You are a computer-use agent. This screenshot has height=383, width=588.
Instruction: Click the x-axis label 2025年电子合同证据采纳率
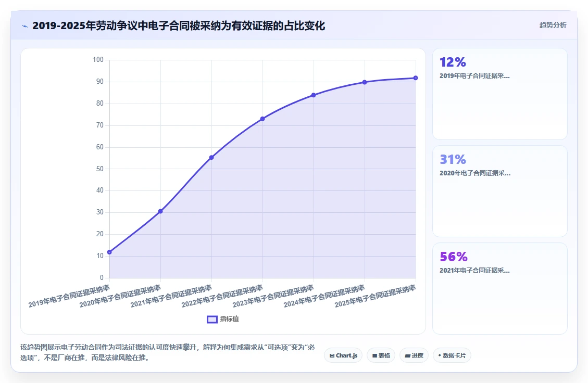(375, 296)
